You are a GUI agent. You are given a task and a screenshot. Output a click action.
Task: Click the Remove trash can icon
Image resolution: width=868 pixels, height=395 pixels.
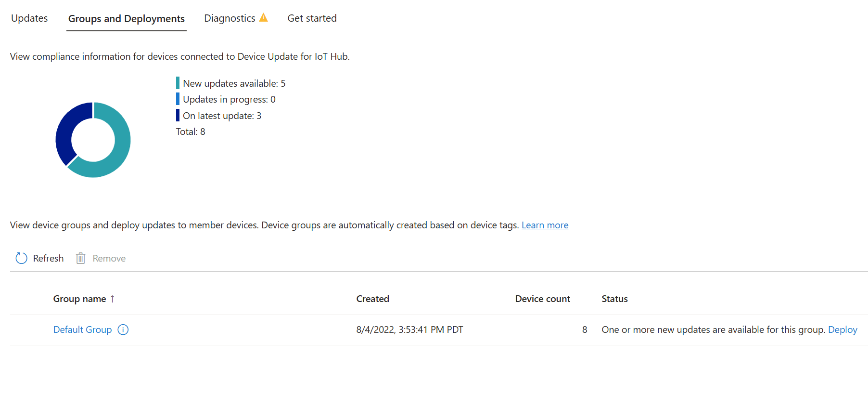(x=81, y=258)
